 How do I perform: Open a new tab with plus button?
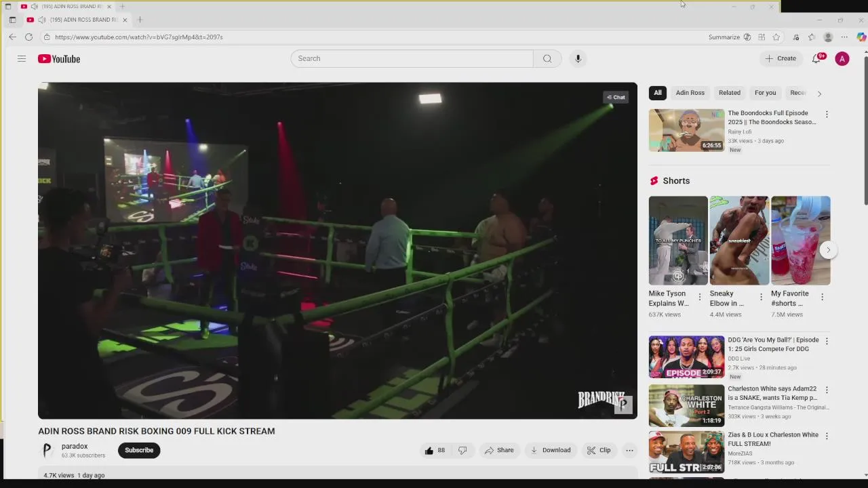click(x=140, y=20)
